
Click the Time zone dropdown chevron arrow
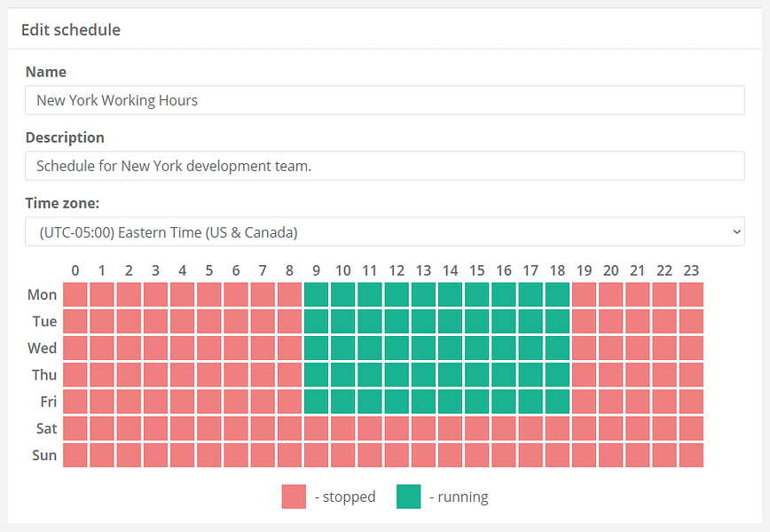pyautogui.click(x=736, y=231)
